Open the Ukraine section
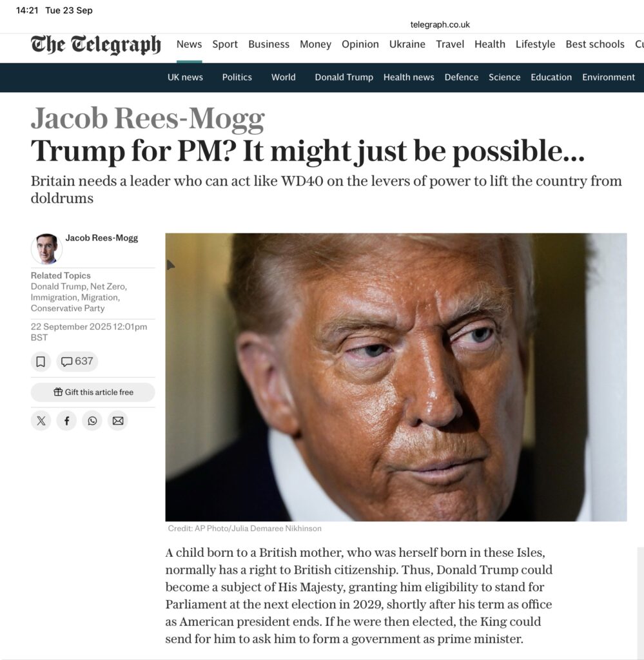 407,44
